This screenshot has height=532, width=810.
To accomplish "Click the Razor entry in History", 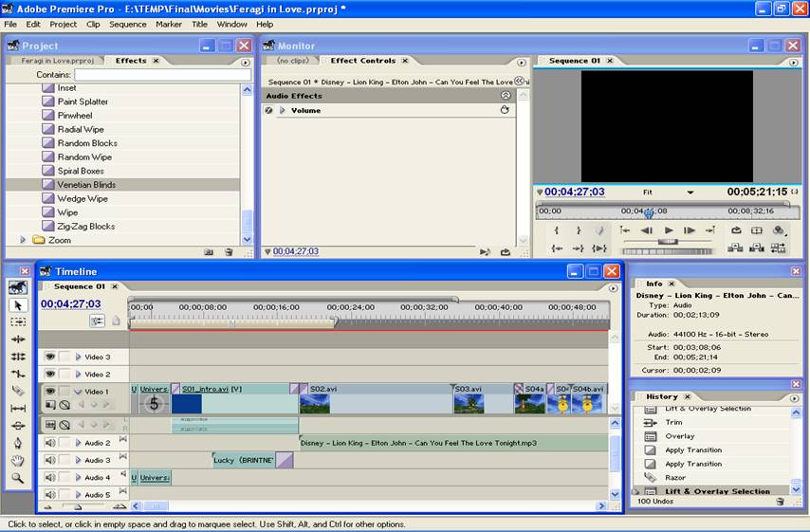I will [x=675, y=478].
